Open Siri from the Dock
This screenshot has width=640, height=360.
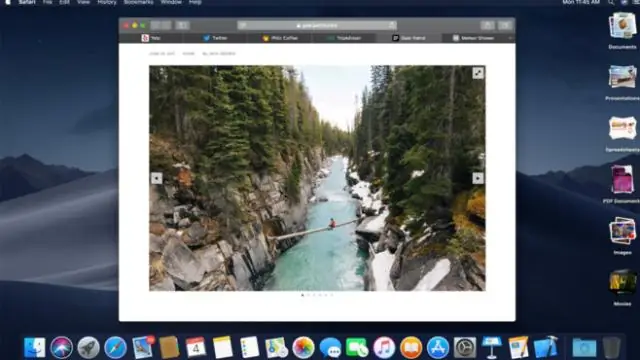tap(62, 348)
